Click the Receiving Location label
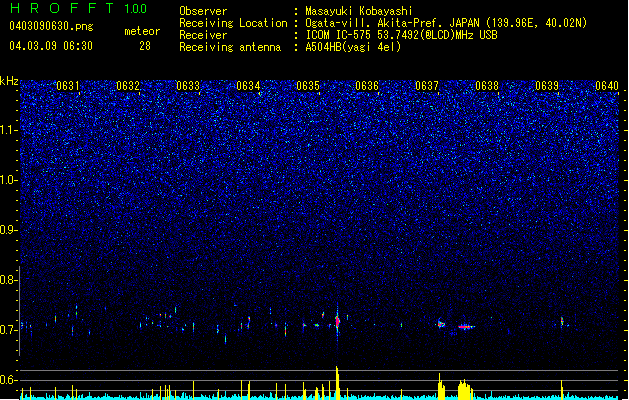This screenshot has height=400, width=629. [x=233, y=23]
